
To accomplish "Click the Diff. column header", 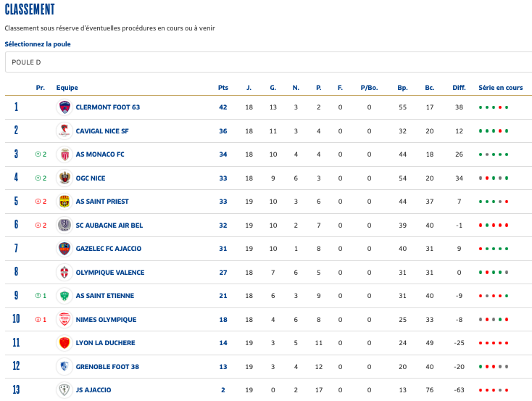I will (459, 88).
